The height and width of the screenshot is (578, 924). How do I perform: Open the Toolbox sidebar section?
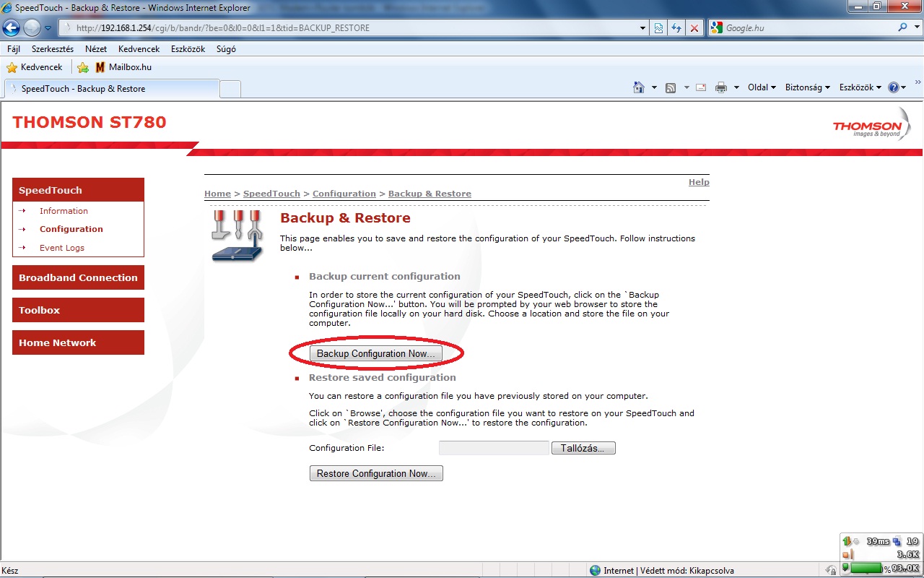tap(78, 310)
